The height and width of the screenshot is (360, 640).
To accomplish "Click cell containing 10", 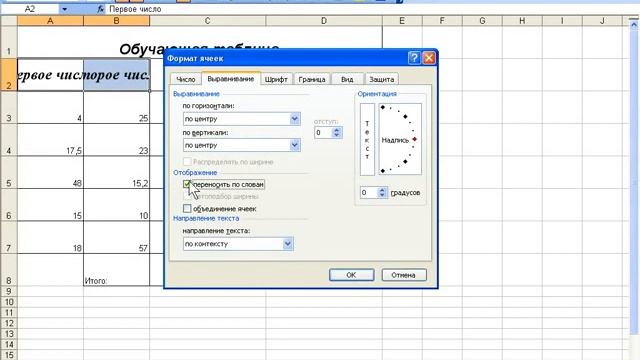I will [x=116, y=205].
